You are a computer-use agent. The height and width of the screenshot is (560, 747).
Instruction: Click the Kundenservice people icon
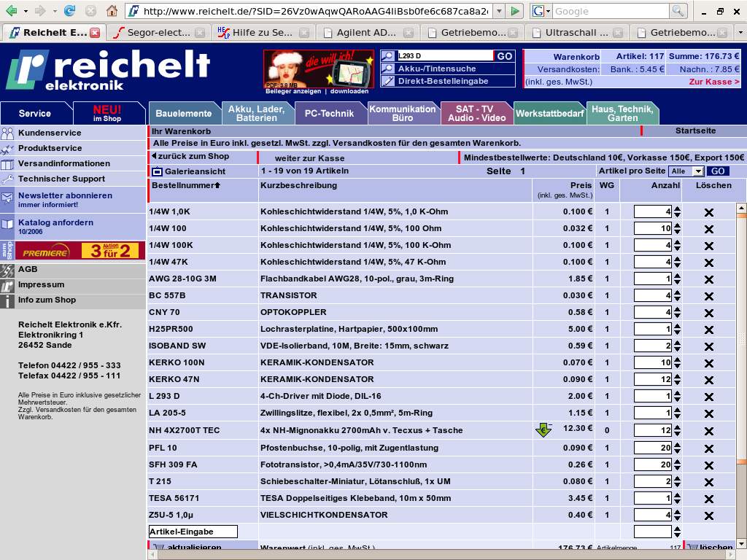tap(7, 133)
